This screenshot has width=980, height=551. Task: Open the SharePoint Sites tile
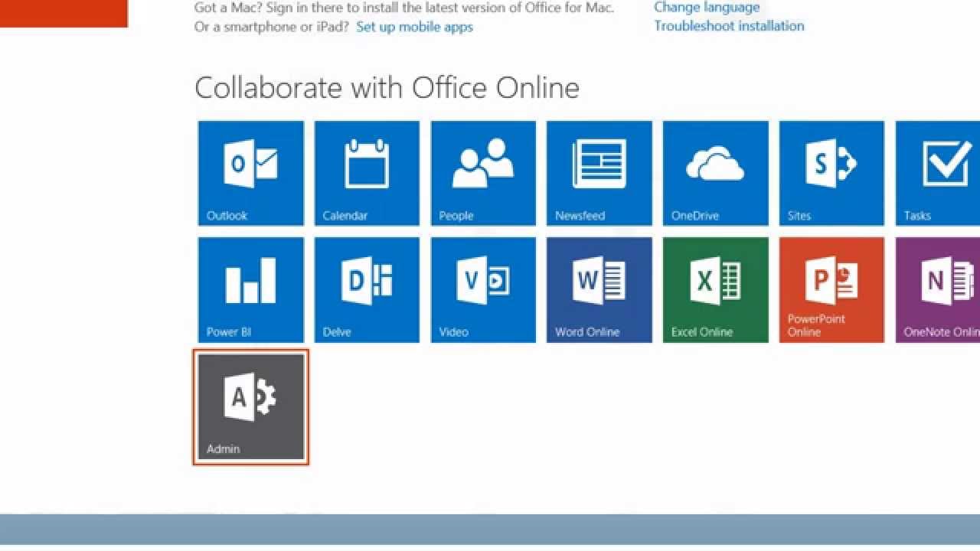click(x=831, y=173)
